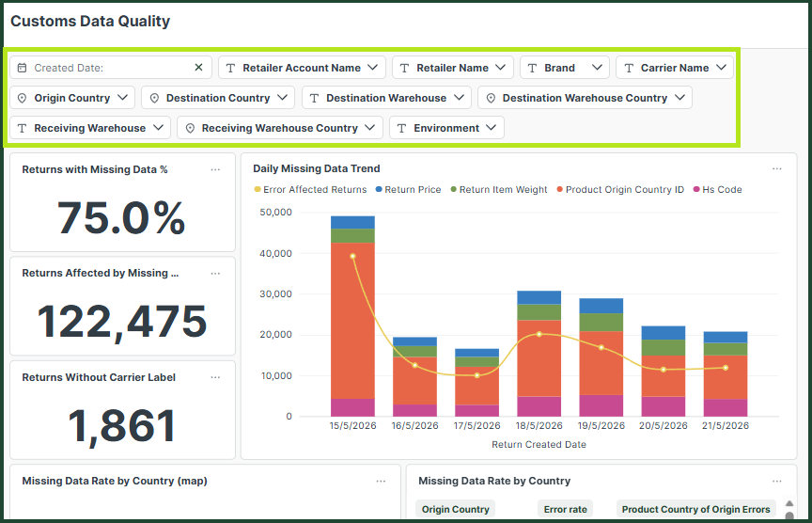Open the Environment filter dropdown

[446, 128]
